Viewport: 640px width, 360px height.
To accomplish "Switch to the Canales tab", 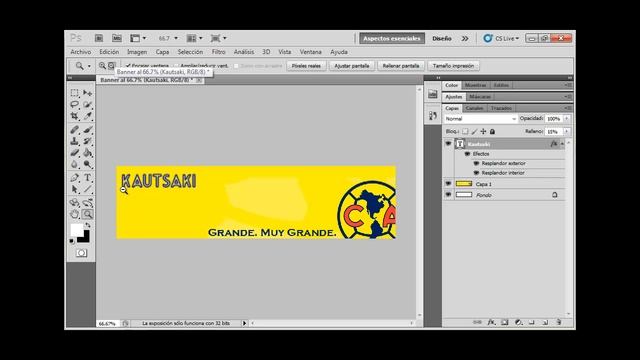I will [x=474, y=108].
